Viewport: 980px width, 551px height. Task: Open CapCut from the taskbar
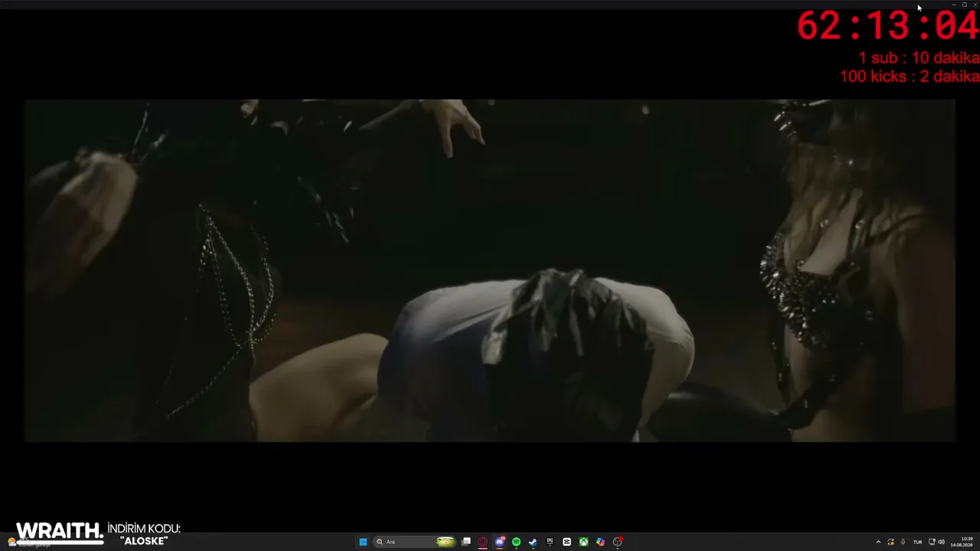[x=567, y=542]
